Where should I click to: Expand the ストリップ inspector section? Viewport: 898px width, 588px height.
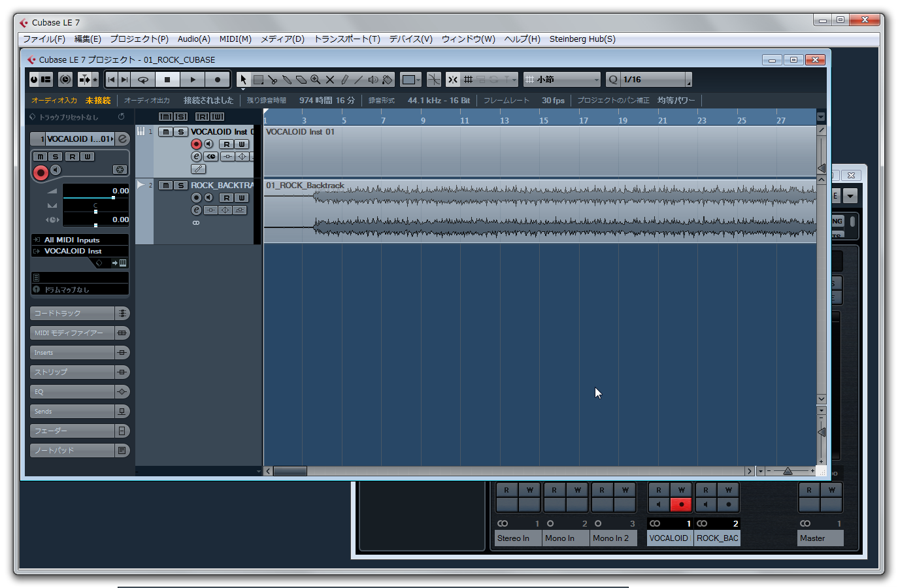pyautogui.click(x=80, y=372)
